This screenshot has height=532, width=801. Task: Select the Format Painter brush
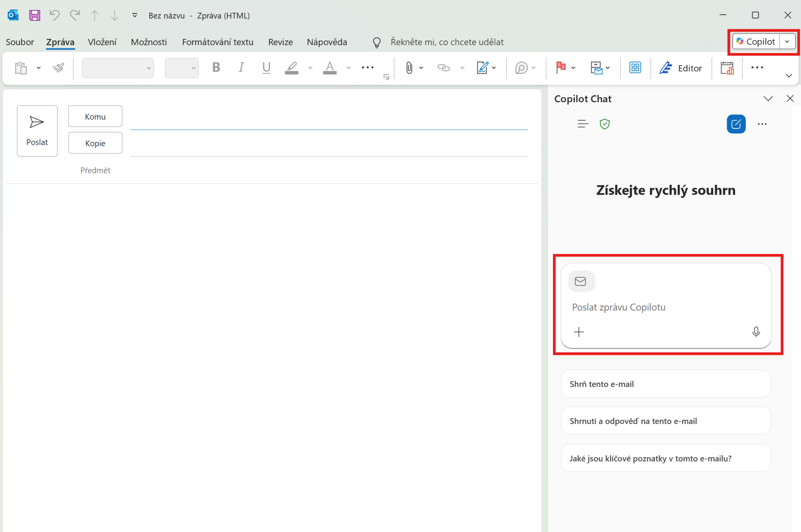click(59, 68)
